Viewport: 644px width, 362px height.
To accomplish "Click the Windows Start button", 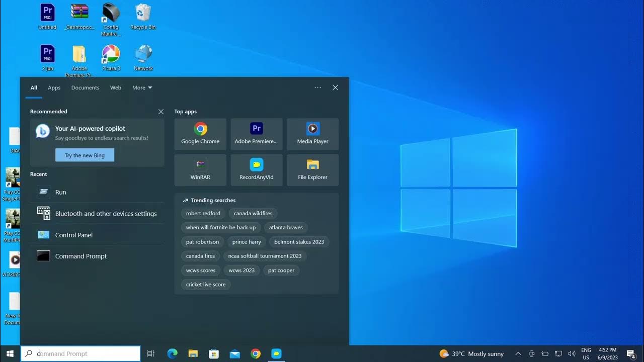I will click(x=10, y=354).
